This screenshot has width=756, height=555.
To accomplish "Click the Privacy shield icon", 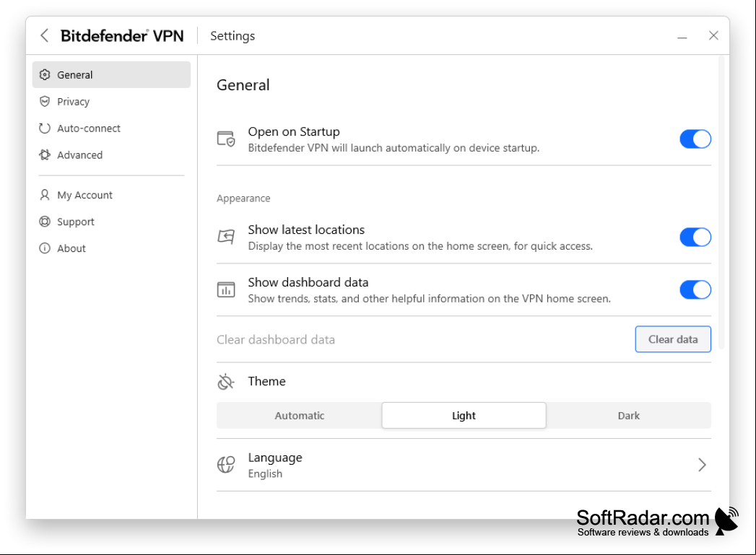I will click(x=45, y=101).
